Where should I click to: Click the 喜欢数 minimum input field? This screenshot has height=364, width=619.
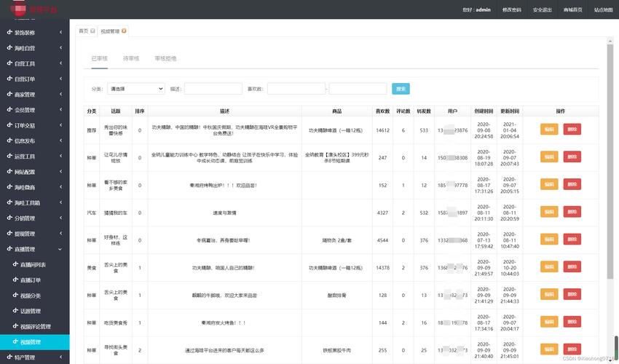pyautogui.click(x=296, y=89)
